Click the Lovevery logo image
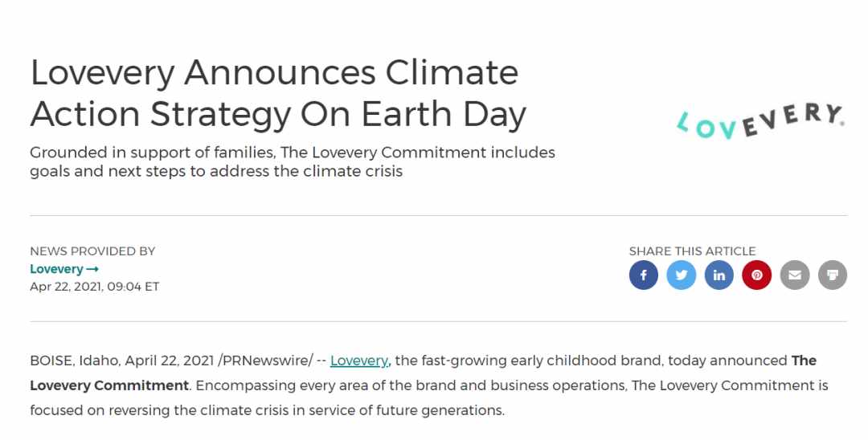868x440 pixels. [x=760, y=120]
